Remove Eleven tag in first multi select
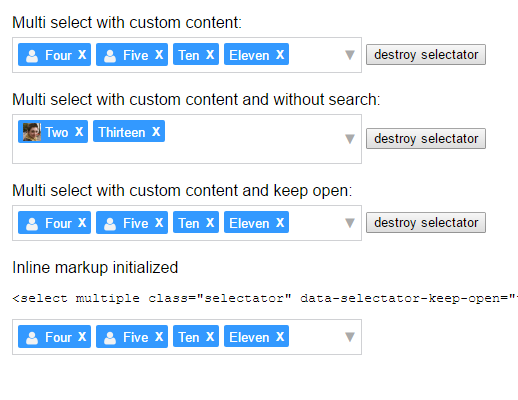Viewport: 518px width, 400px height. tap(280, 55)
